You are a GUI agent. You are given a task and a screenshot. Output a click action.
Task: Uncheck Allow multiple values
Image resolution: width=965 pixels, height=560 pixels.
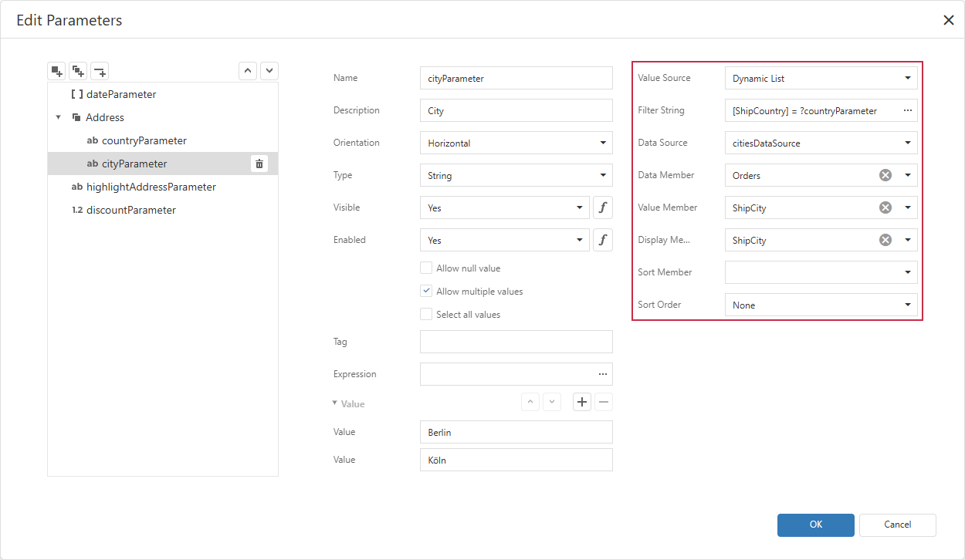point(426,292)
